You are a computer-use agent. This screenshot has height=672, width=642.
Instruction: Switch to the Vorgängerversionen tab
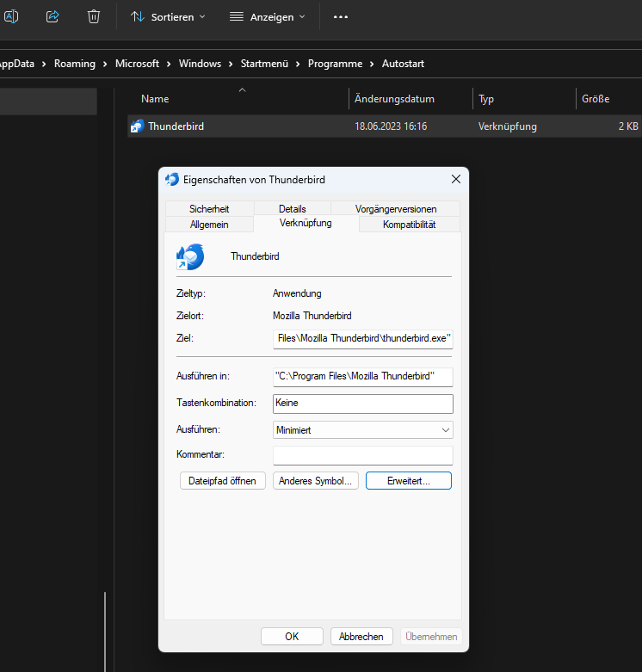click(x=396, y=209)
